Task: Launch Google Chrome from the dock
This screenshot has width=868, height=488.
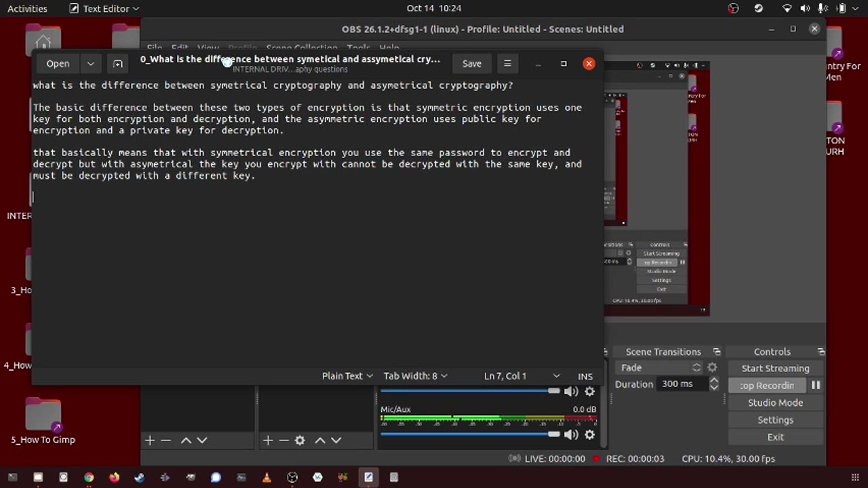Action: 89,477
